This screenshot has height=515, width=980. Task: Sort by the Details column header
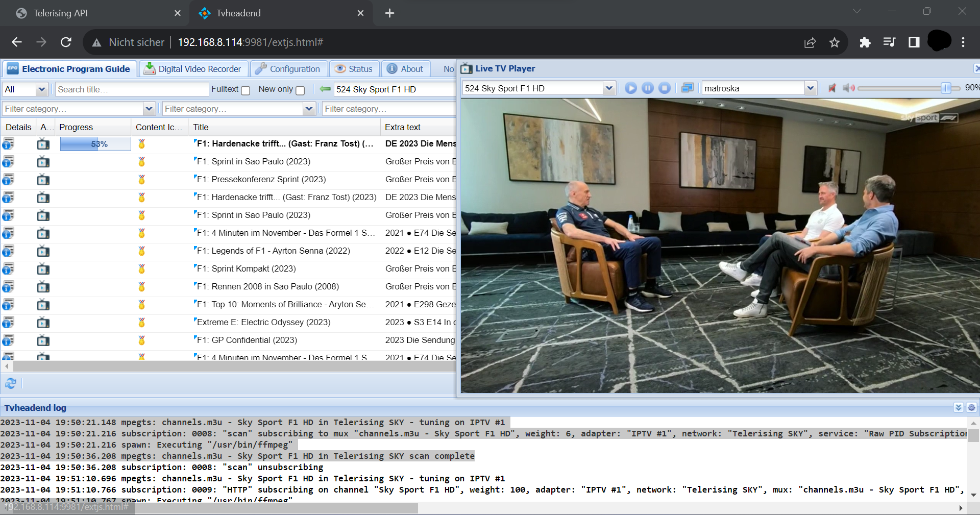click(x=18, y=127)
